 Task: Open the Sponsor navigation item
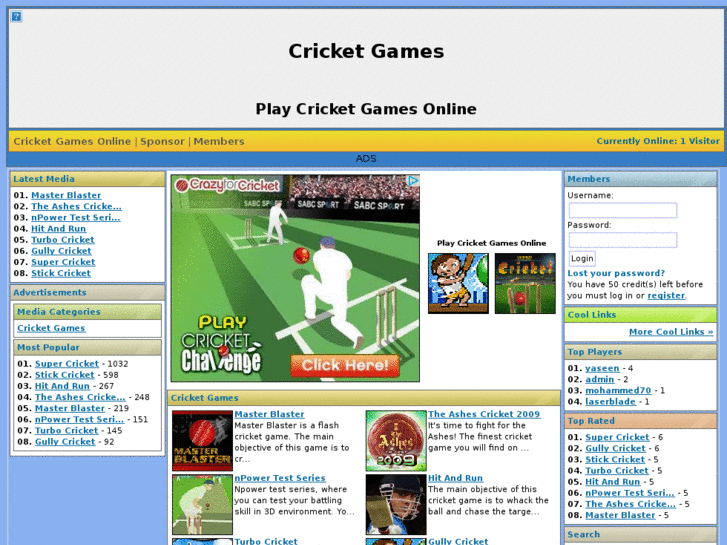point(162,141)
